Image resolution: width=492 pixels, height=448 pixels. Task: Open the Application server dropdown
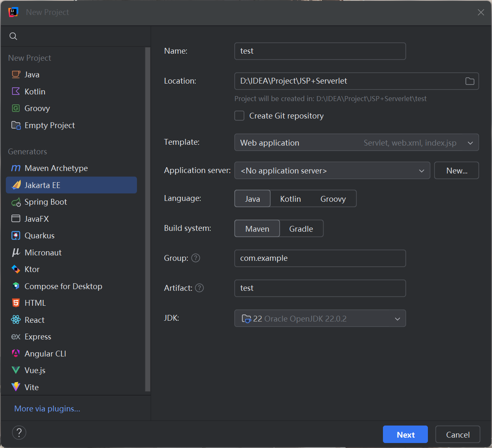[332, 171]
